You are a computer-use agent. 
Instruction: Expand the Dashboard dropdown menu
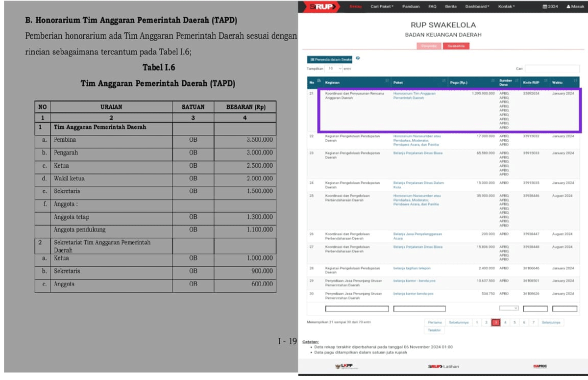pos(478,6)
